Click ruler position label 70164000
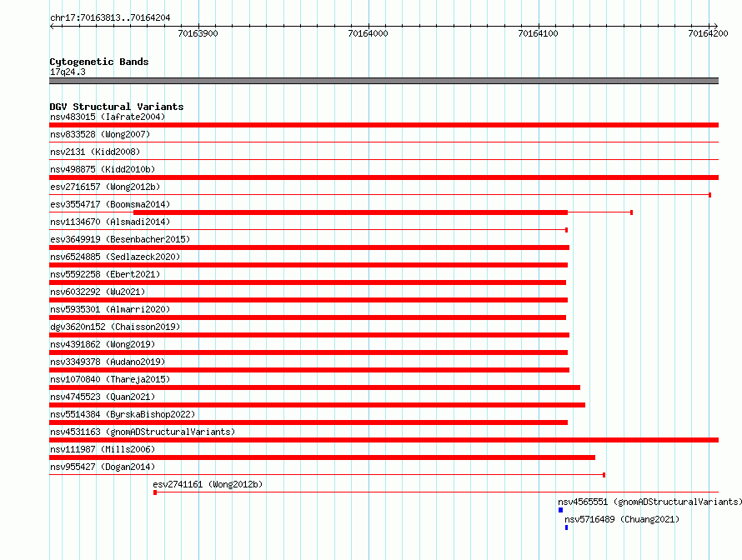742x560 pixels. pyautogui.click(x=368, y=33)
